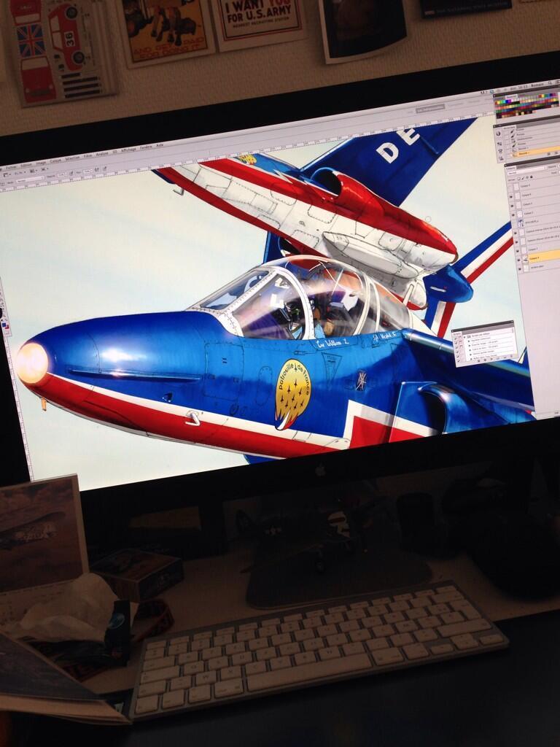Open the layer blend mode dropdown in Calques panel
The height and width of the screenshot is (747, 560).
click(x=526, y=170)
